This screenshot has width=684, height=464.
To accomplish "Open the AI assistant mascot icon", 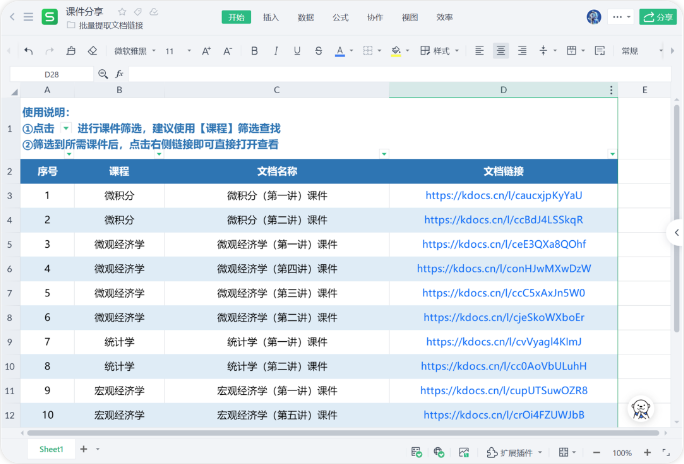I will (x=641, y=409).
